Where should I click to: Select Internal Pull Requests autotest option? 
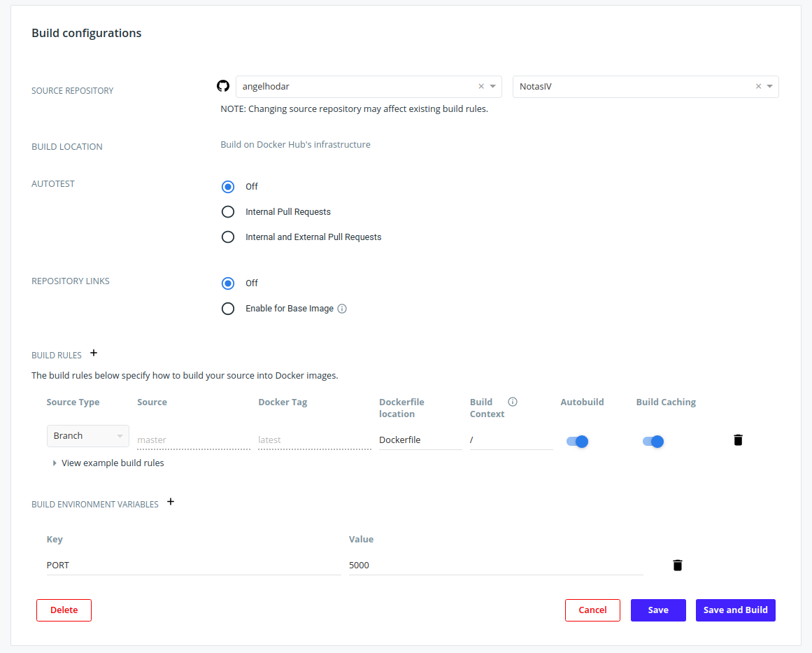[228, 211]
